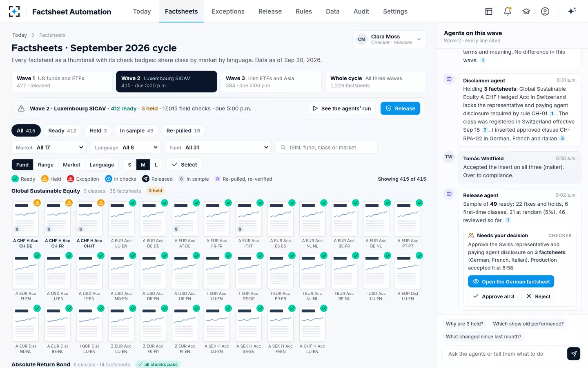Select Wave 3 Irish ETFs and Asia
The height and width of the screenshot is (368, 588).
[x=271, y=82]
